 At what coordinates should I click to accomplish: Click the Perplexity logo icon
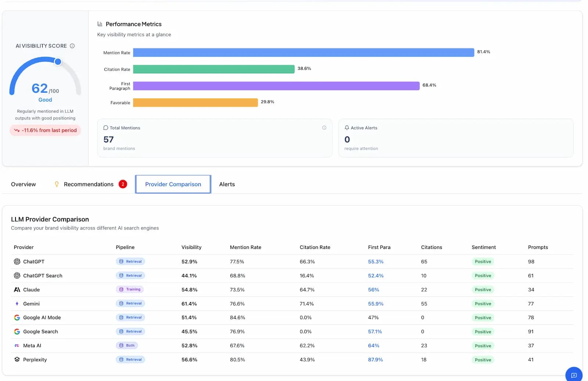(17, 360)
